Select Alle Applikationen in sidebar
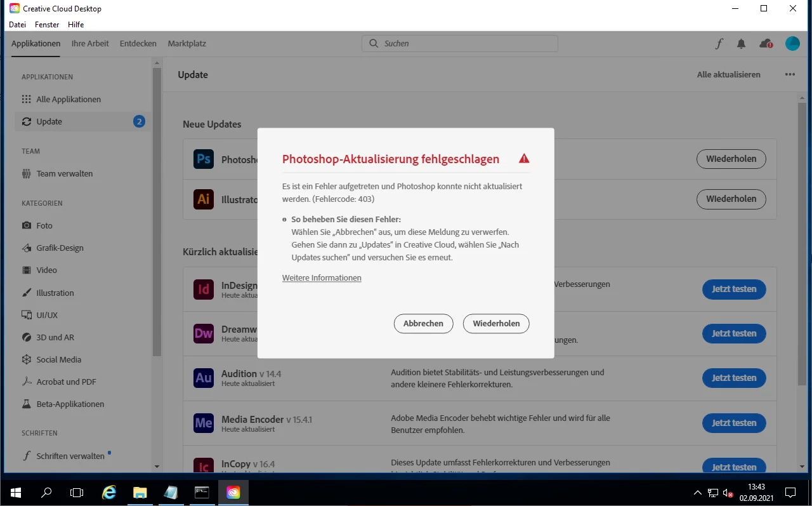Screen dimensions: 812x506 click(83, 99)
